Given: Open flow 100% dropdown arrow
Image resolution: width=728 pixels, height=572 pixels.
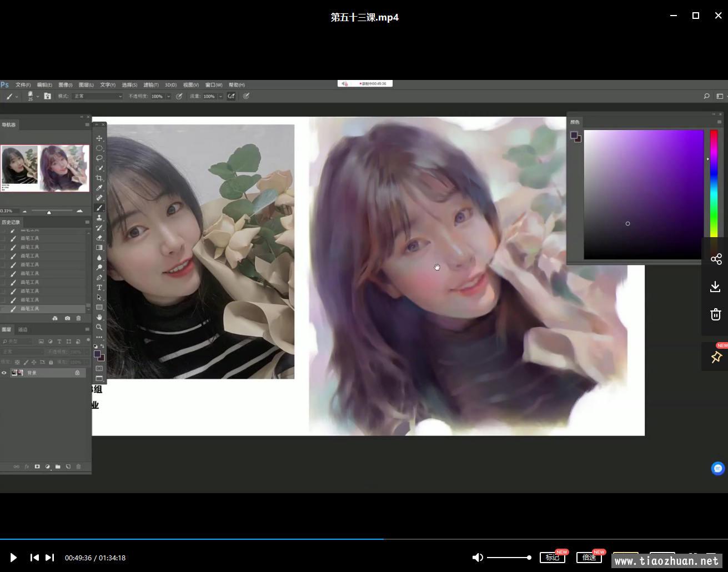Looking at the screenshot, I should 220,96.
